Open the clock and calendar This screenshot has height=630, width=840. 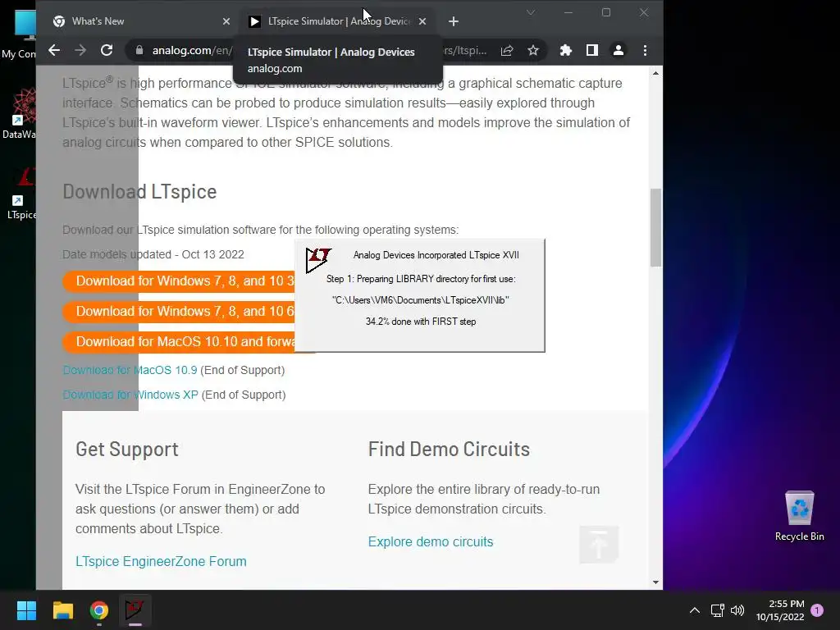pyautogui.click(x=780, y=610)
